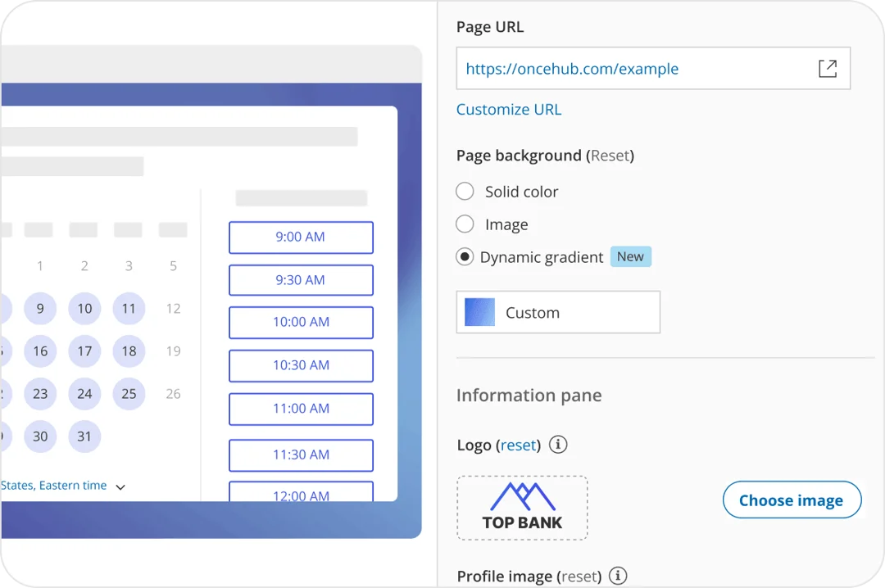Click the Page URL input field
Viewport: 885px width, 588px height.
(653, 68)
